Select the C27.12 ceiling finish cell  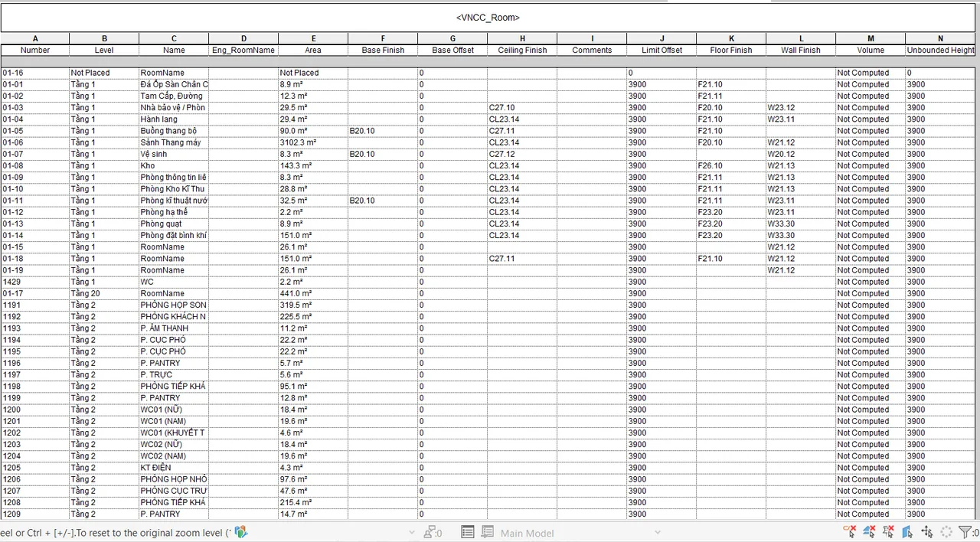[x=522, y=154]
